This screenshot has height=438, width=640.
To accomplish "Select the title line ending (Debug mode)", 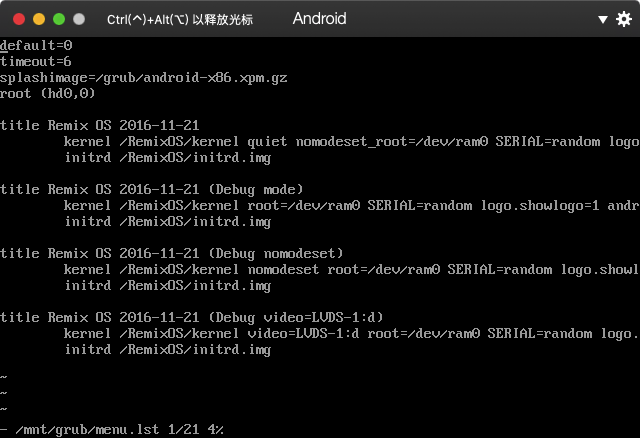I will 151,189.
